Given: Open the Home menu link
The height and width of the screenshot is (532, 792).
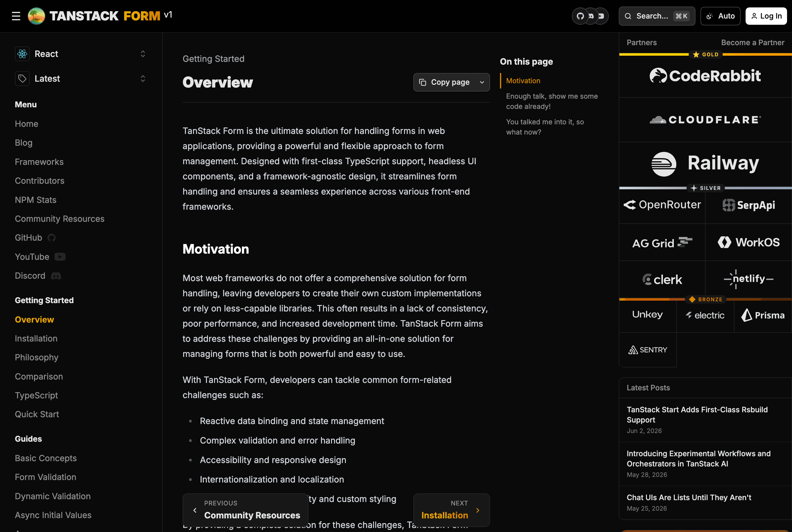Looking at the screenshot, I should [x=27, y=124].
